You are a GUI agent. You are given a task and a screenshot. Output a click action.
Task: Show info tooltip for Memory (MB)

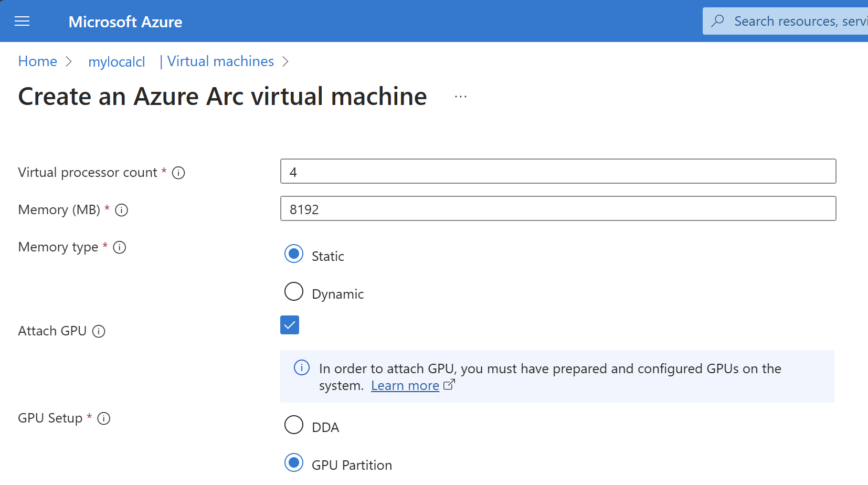point(122,210)
